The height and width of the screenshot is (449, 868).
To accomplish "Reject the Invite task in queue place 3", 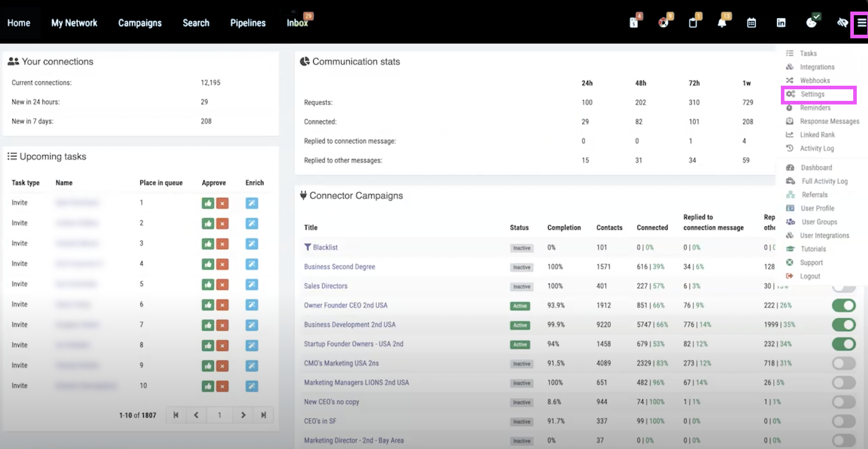I will [x=222, y=244].
